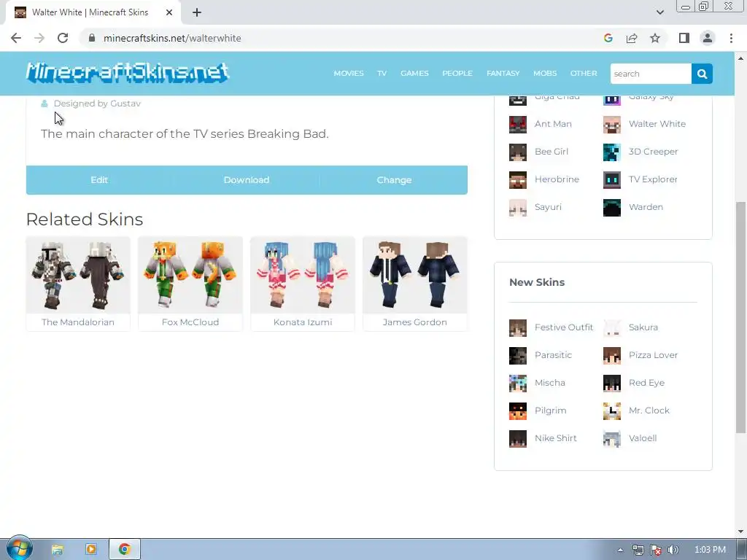Click the share page icon

(632, 38)
